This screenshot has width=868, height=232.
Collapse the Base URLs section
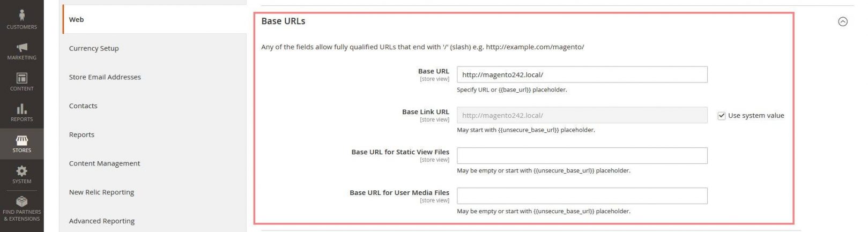pos(843,22)
